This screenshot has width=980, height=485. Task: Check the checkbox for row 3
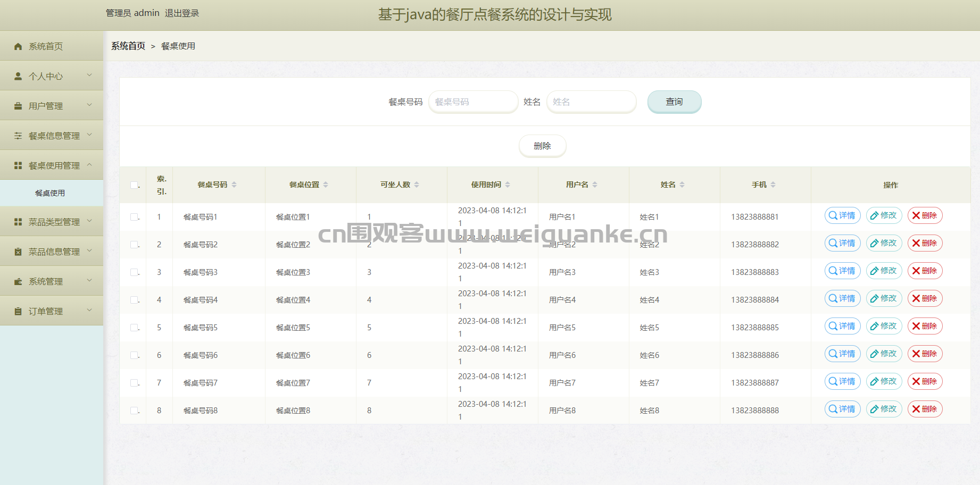click(134, 272)
